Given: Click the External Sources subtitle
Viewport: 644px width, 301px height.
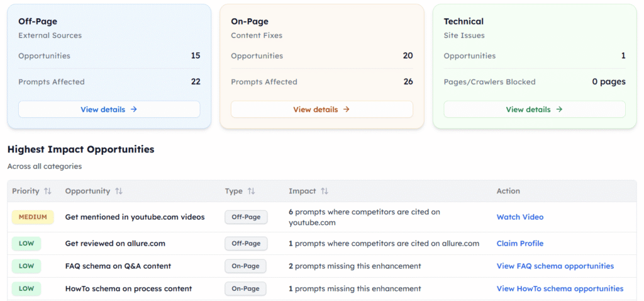Looking at the screenshot, I should click(x=50, y=35).
